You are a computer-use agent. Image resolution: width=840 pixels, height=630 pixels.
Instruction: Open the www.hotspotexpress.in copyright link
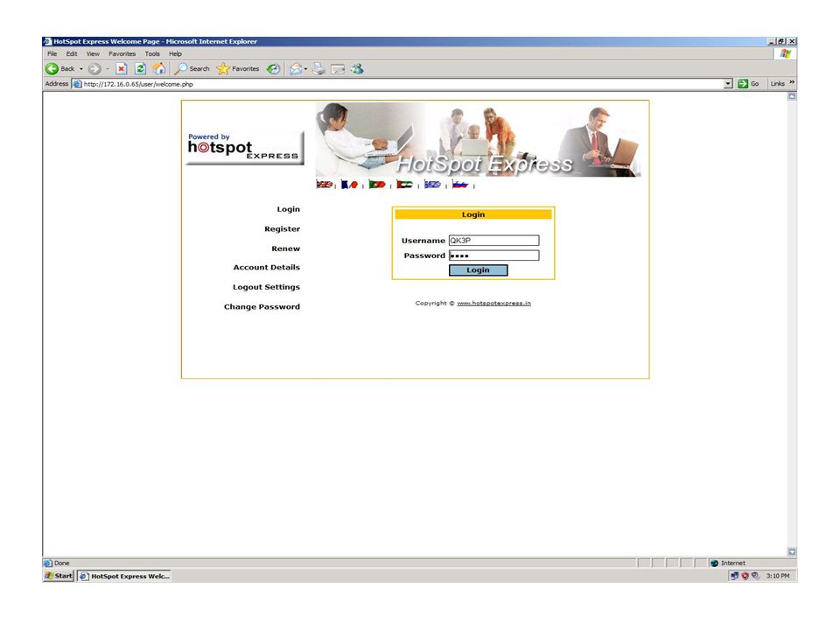click(x=493, y=304)
